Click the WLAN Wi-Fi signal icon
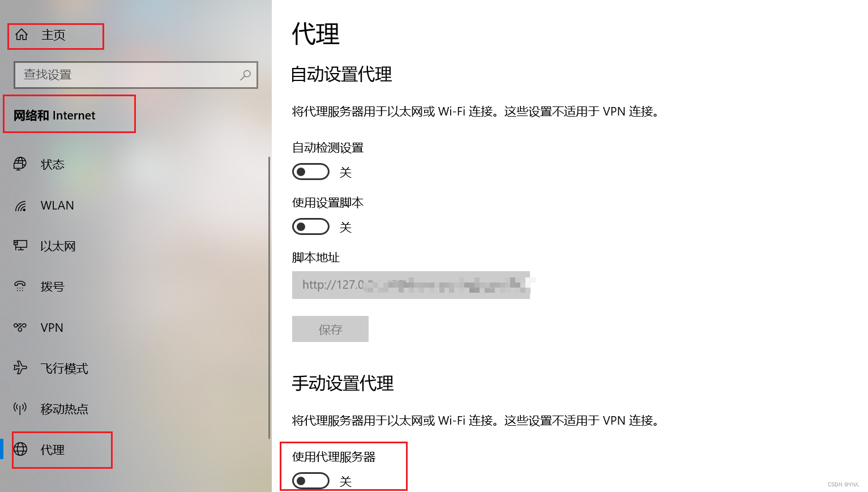 [x=20, y=206]
